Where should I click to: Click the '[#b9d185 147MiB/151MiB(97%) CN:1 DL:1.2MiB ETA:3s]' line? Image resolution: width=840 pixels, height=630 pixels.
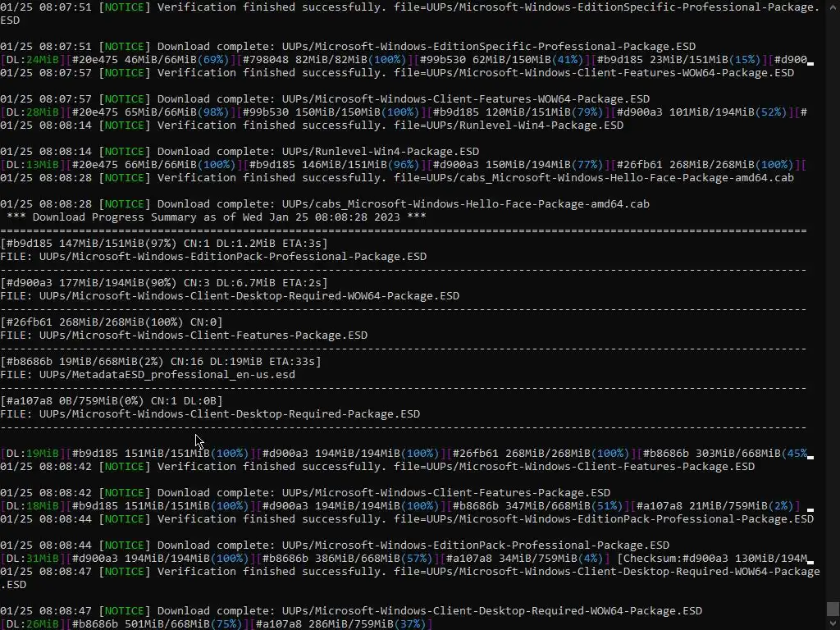164,243
